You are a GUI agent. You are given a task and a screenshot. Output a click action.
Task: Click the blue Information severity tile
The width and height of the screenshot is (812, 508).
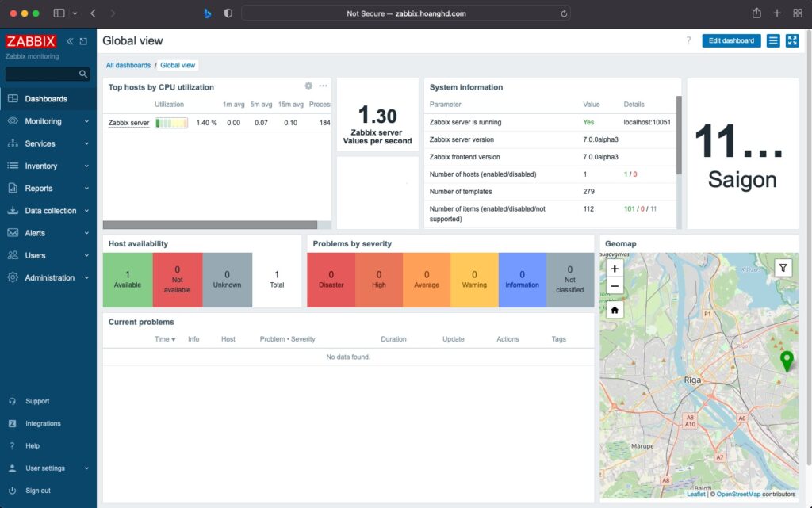pyautogui.click(x=522, y=280)
